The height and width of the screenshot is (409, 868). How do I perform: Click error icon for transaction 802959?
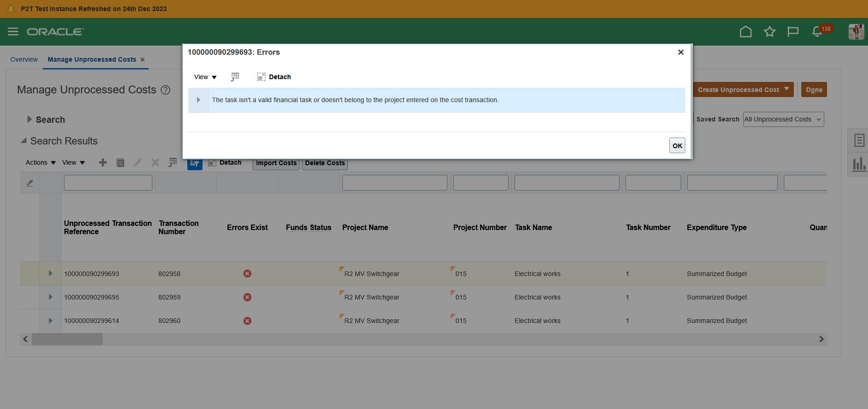pyautogui.click(x=247, y=297)
